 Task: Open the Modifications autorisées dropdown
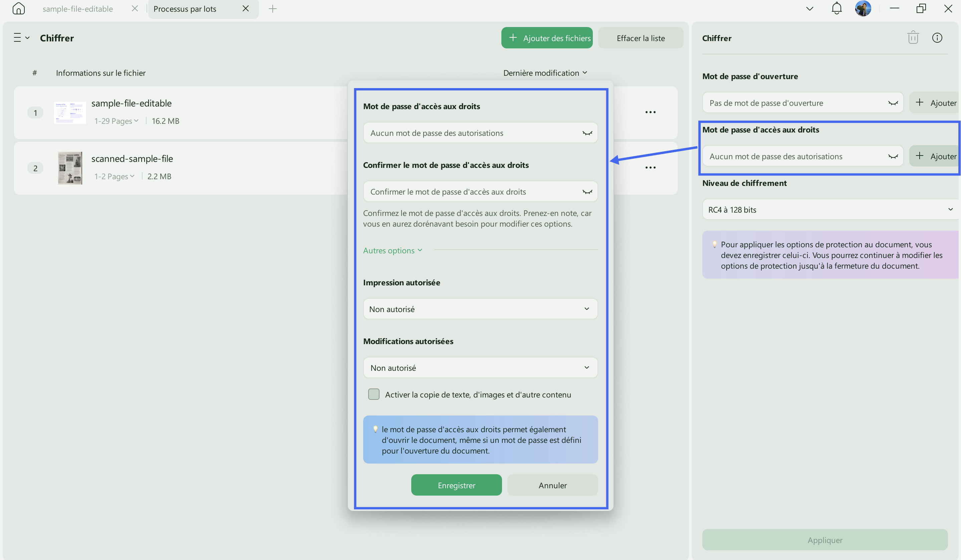[x=480, y=367]
